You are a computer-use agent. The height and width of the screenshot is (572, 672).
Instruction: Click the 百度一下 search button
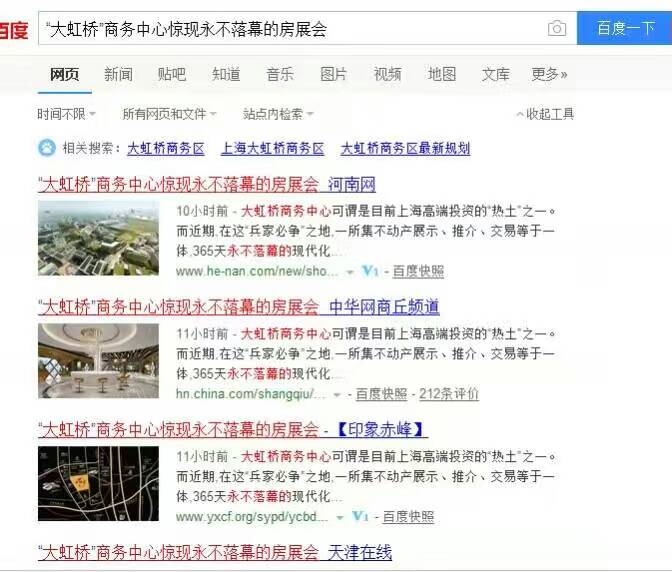(624, 28)
